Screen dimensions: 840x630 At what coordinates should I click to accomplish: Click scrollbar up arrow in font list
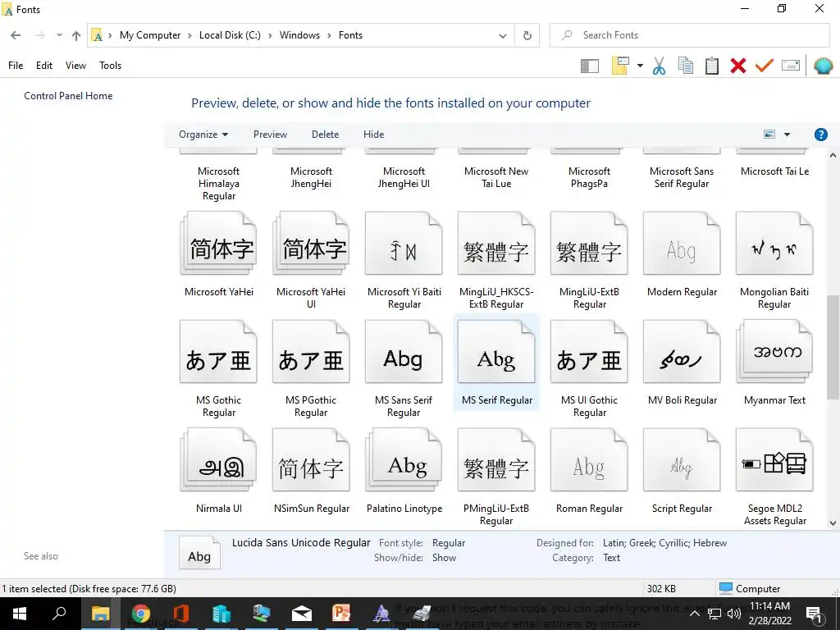coord(833,155)
